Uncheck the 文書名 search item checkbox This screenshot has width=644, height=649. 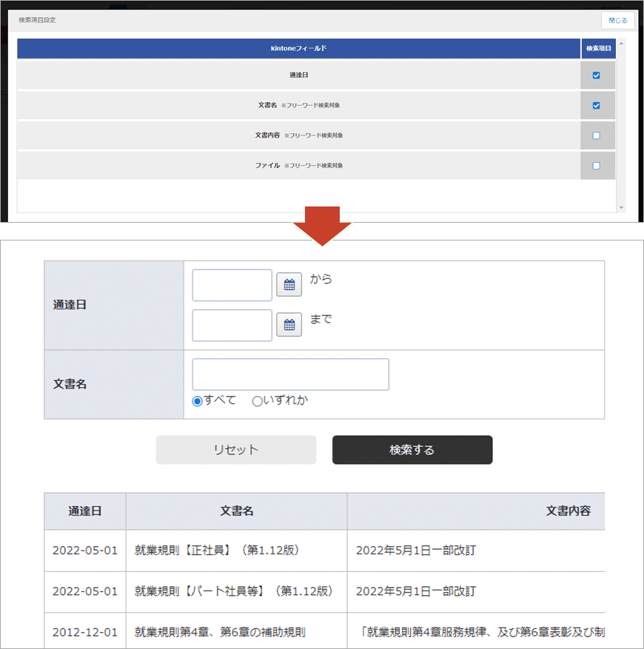(x=597, y=106)
